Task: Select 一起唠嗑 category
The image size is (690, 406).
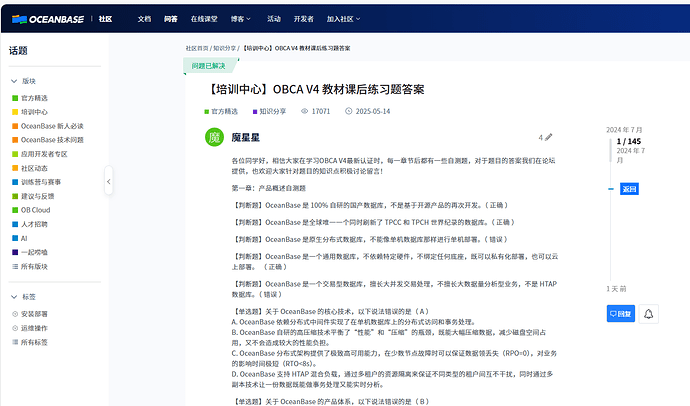Action: coord(34,252)
